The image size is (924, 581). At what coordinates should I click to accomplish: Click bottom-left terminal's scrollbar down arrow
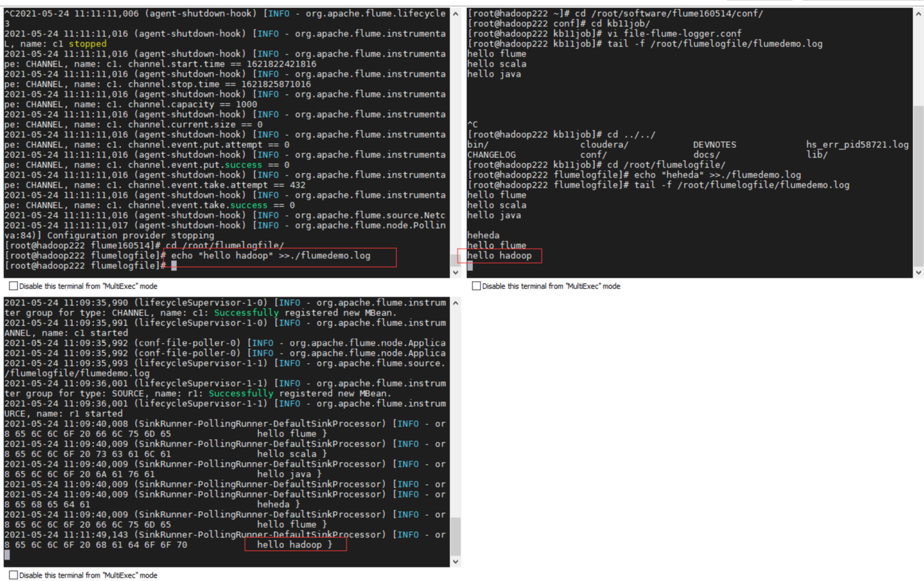(455, 561)
